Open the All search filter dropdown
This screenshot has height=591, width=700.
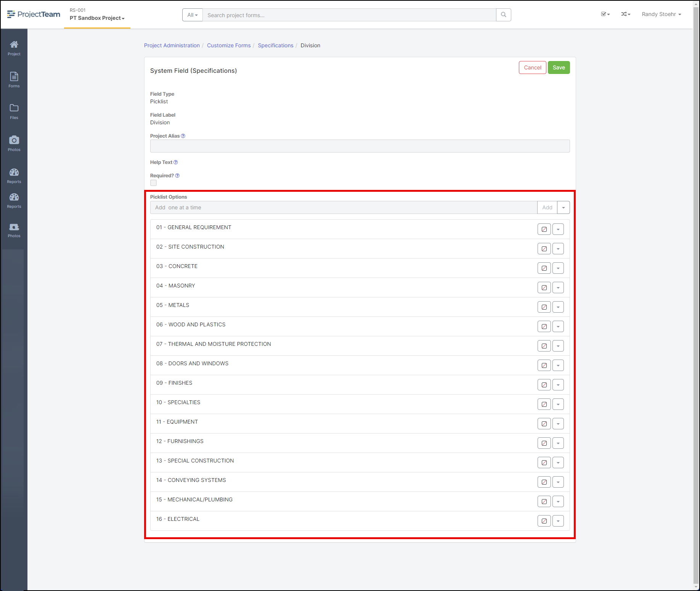coord(193,15)
